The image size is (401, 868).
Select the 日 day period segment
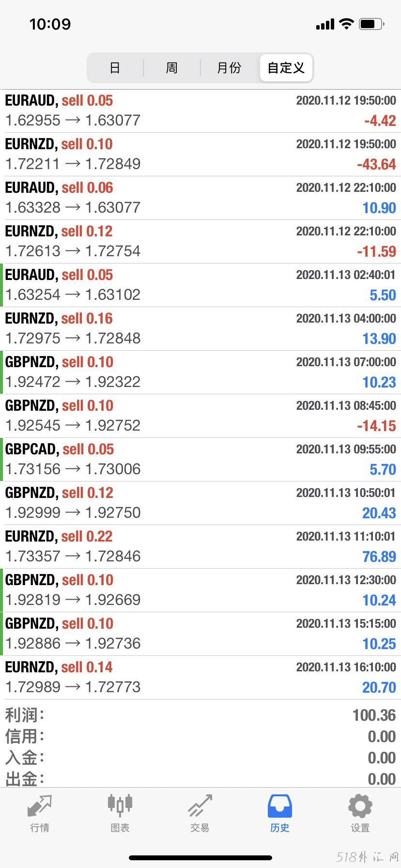115,68
